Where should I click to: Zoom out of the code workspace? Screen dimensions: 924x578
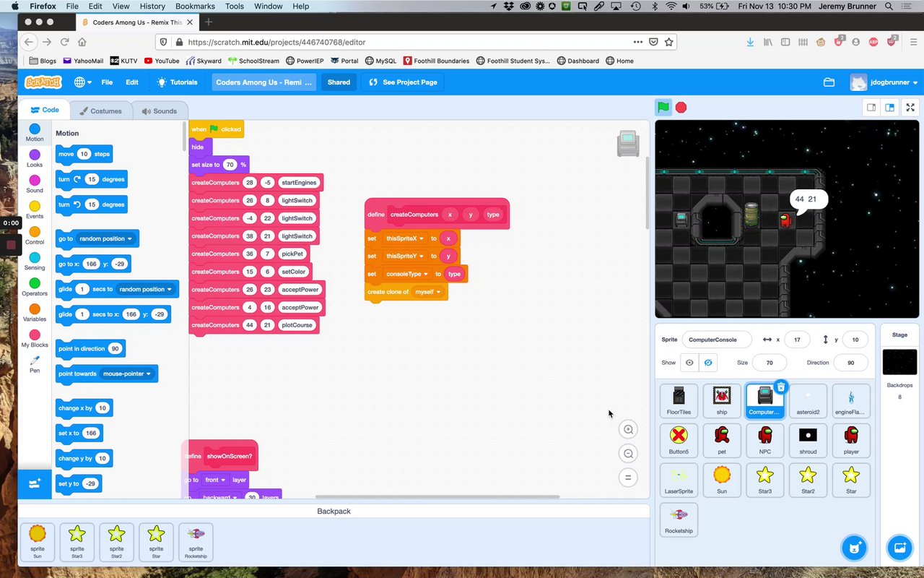pyautogui.click(x=629, y=454)
